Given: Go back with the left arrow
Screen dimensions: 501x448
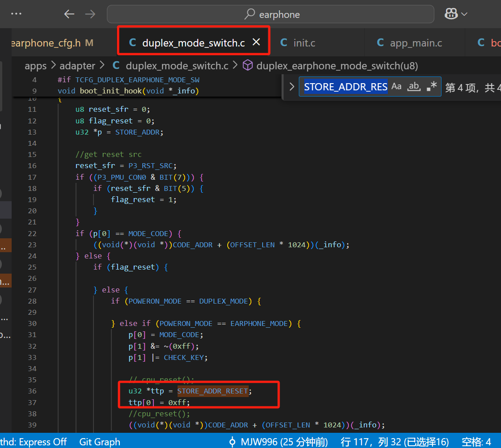Looking at the screenshot, I should click(x=69, y=14).
